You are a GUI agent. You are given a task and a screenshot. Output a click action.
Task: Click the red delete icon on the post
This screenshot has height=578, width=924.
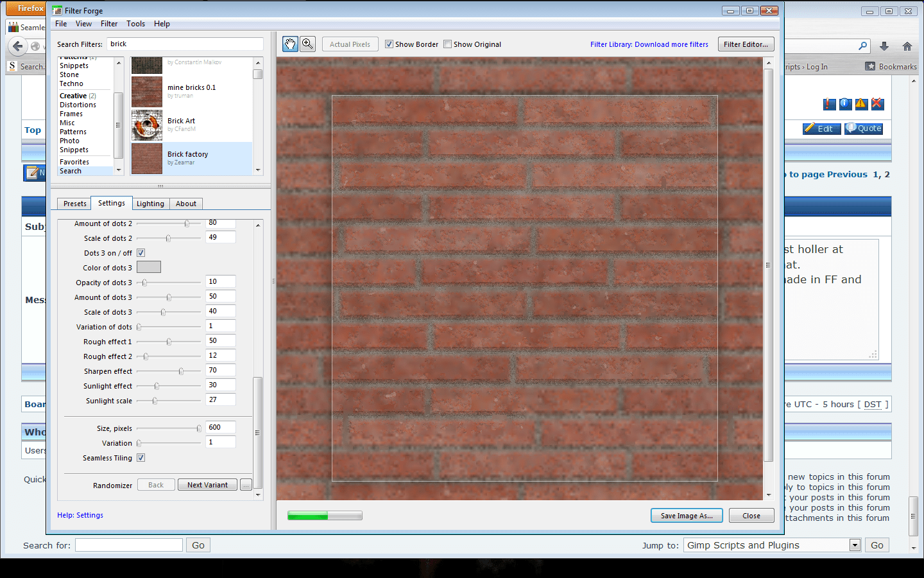pos(878,103)
